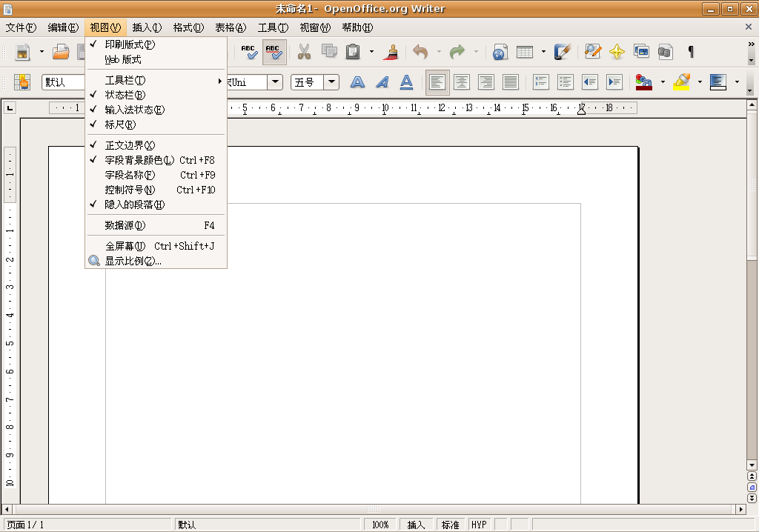The height and width of the screenshot is (532, 759).
Task: Open Find and Replace icon
Action: pos(592,52)
